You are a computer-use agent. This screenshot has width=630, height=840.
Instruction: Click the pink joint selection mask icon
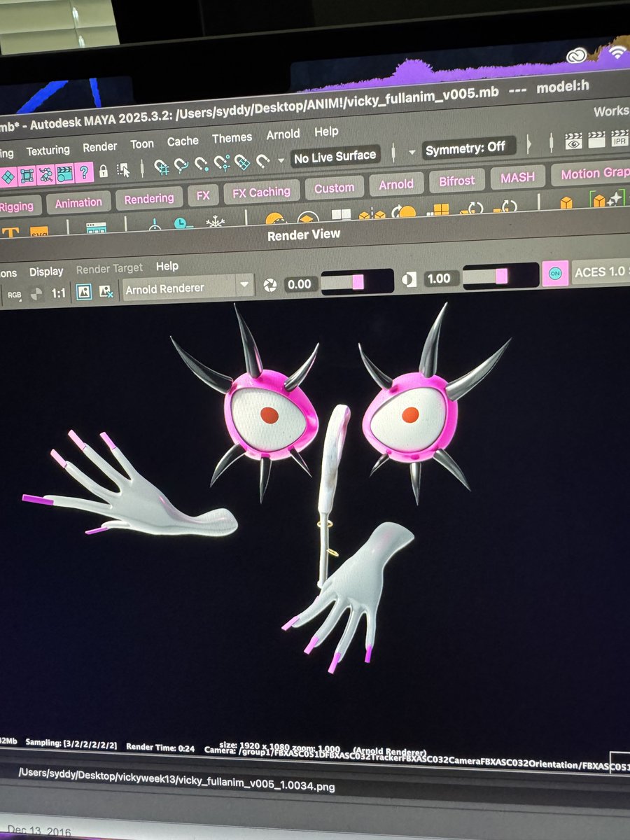pos(46,175)
